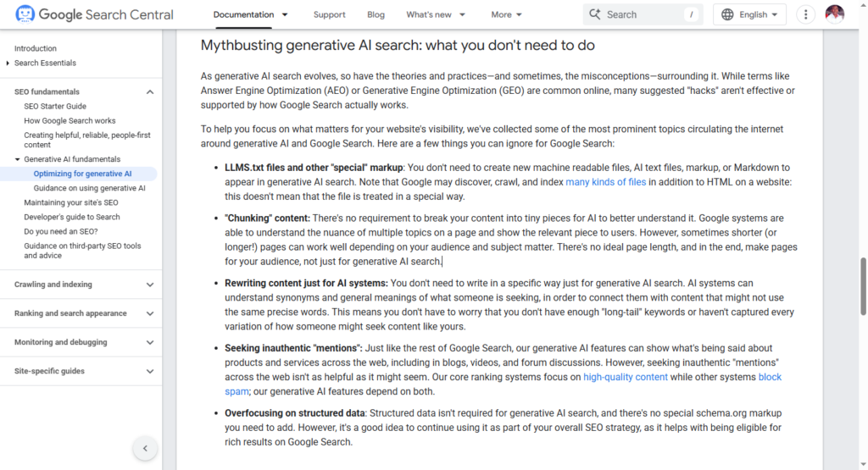868x470 pixels.
Task: Expand the Search Essentials tree arrow
Action: [8, 63]
